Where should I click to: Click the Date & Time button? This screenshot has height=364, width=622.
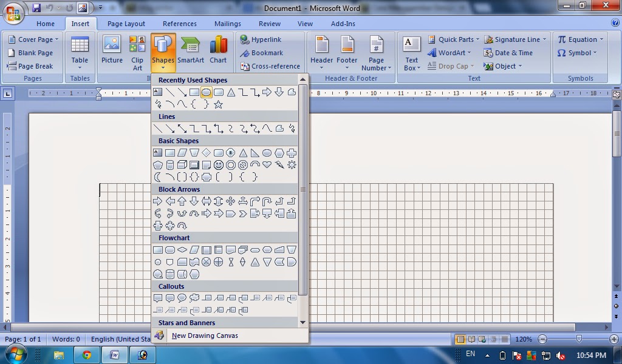coord(508,53)
